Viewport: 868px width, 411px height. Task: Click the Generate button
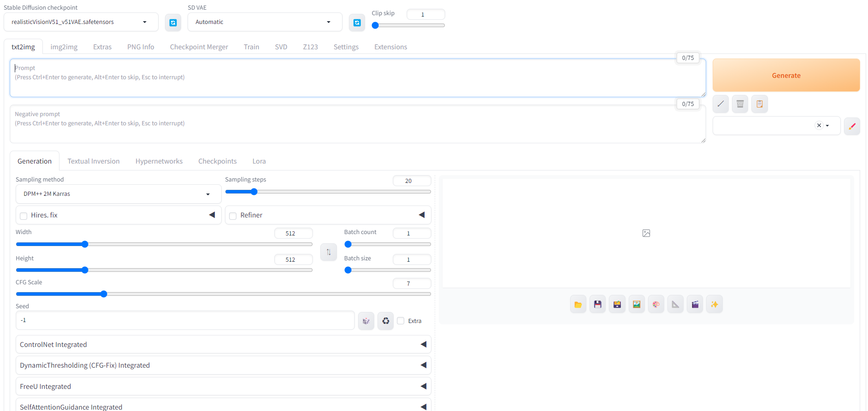tap(786, 76)
